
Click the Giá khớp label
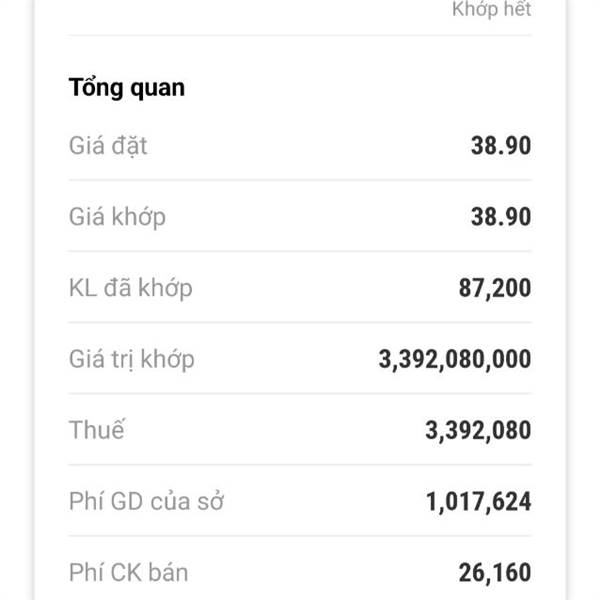(118, 216)
